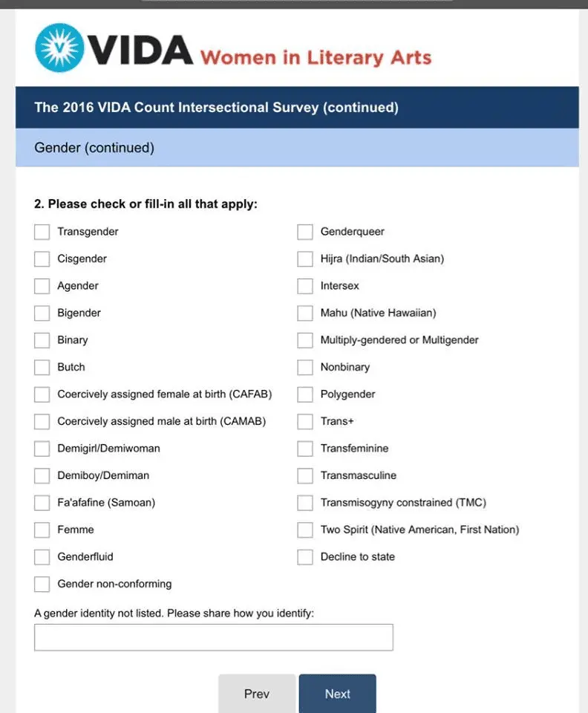
Task: Enable the Genderfluid checkbox
Action: click(42, 557)
